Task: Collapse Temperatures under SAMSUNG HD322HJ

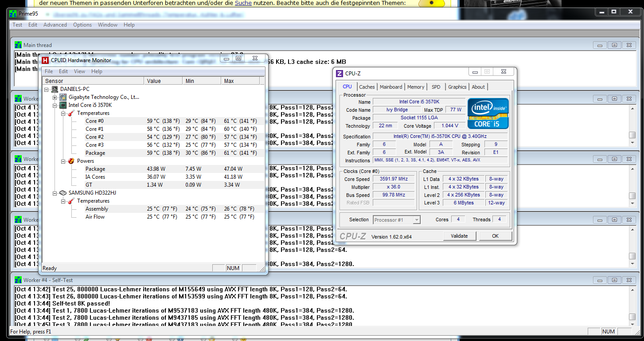Action: [63, 201]
